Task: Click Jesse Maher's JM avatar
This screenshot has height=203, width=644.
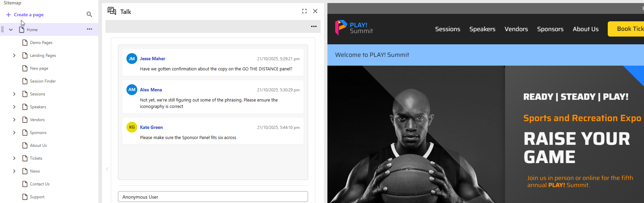Action: pyautogui.click(x=132, y=59)
